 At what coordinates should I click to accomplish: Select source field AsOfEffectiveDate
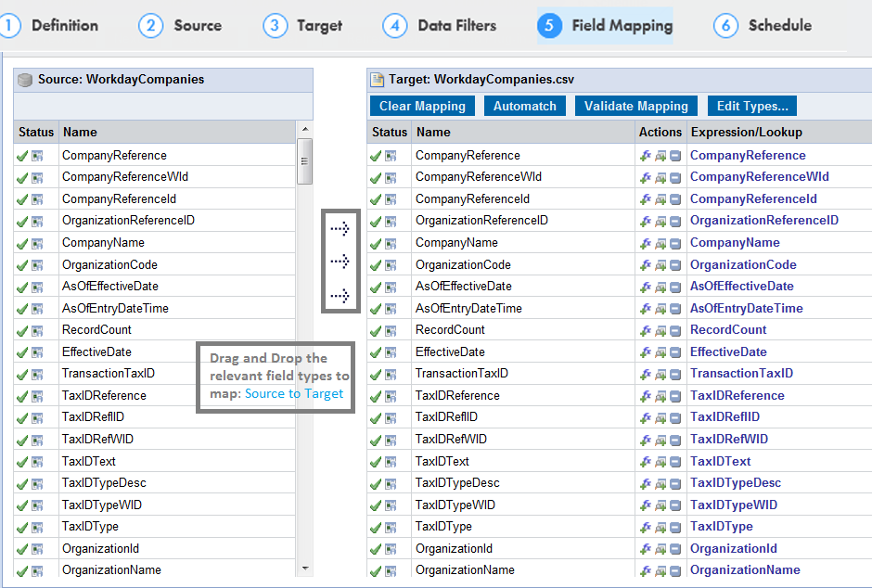[110, 287]
